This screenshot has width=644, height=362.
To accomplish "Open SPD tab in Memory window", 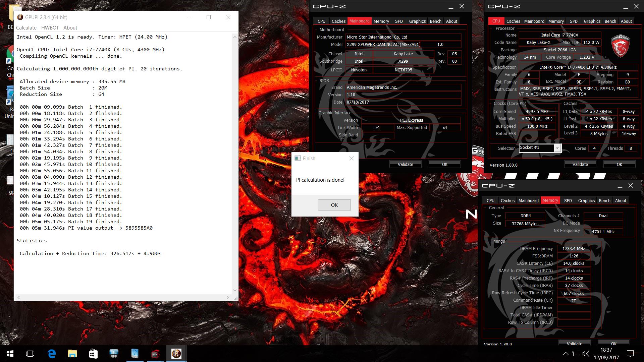I will point(568,200).
